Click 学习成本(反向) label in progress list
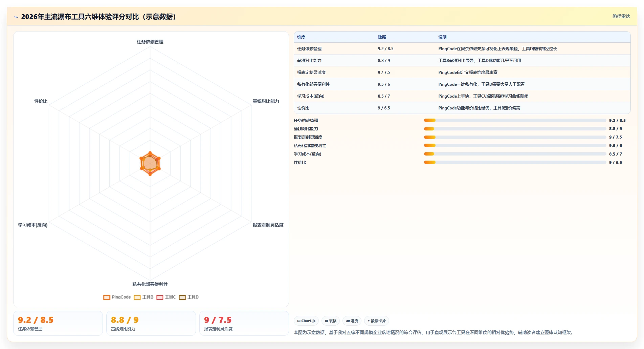Viewport: 644px width, 349px height. [x=308, y=154]
